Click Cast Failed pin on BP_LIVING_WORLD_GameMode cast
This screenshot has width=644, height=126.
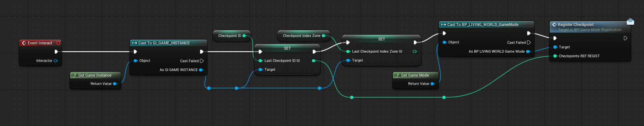tap(529, 42)
